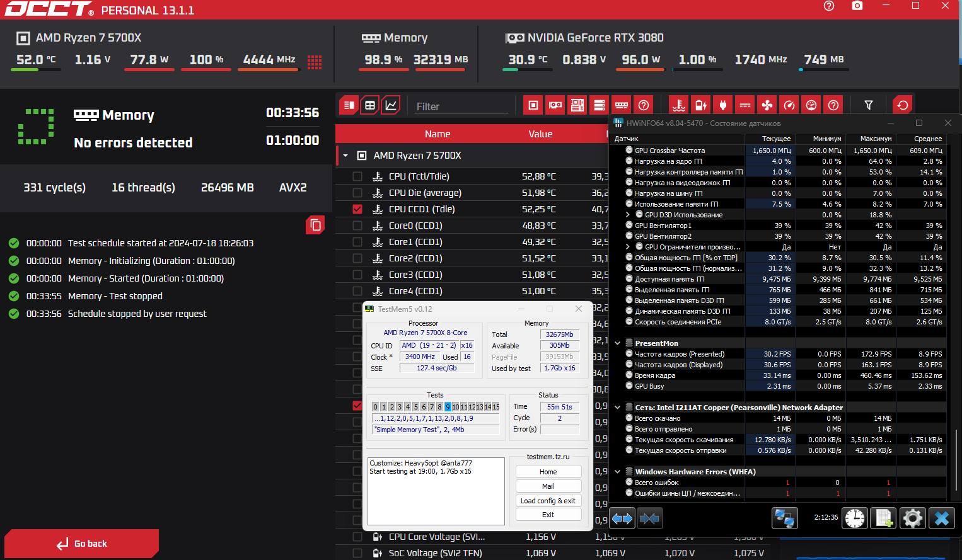The height and width of the screenshot is (560, 962).
Task: Filter sensors by motherboard icon
Action: point(577,105)
